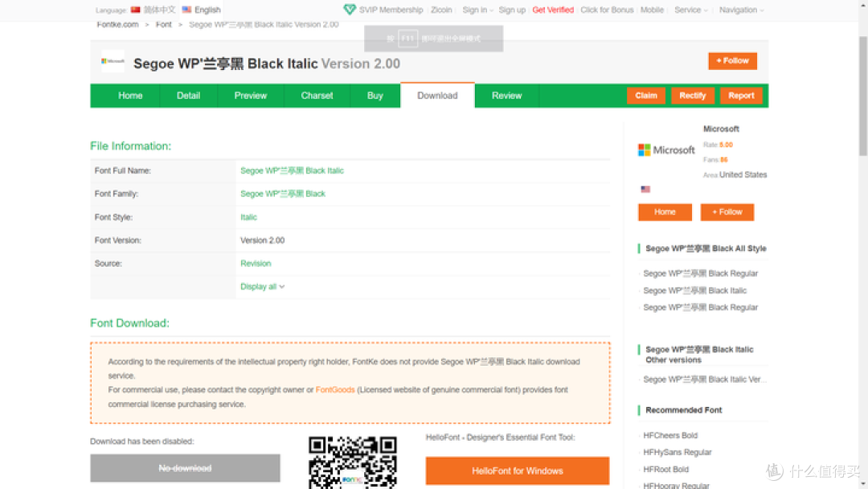Image resolution: width=868 pixels, height=489 pixels.
Task: Expand the Navigation menu
Action: 741,10
